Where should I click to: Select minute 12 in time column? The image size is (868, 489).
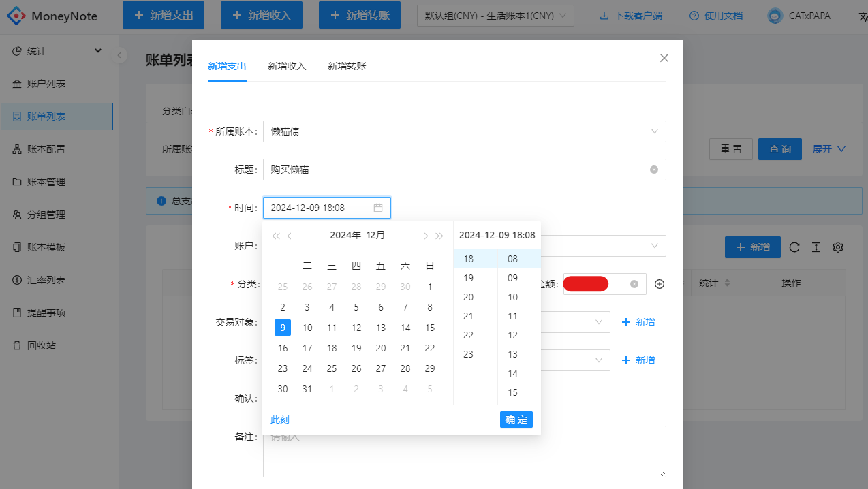(x=519, y=335)
